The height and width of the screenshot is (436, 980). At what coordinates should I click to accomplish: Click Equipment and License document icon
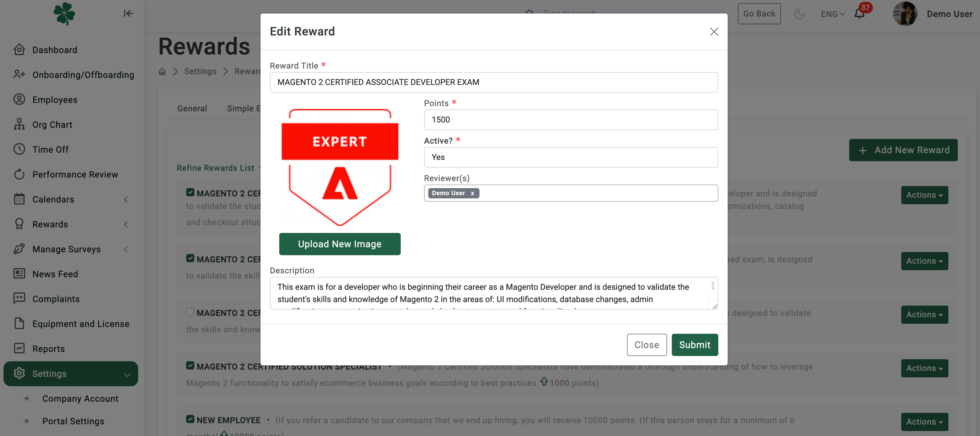[x=19, y=324]
